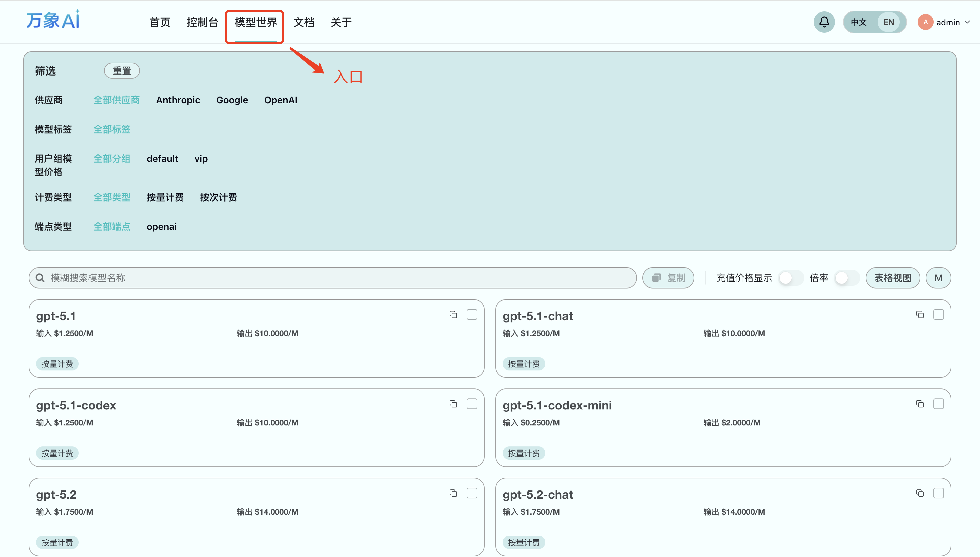Copy the gpt-5.1 model name icon
The image size is (980, 557).
(453, 315)
